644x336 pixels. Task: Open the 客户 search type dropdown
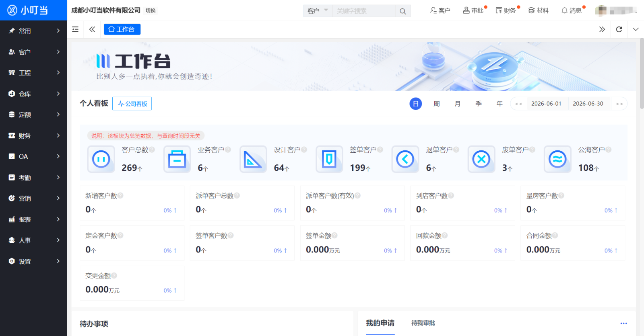(x=318, y=11)
